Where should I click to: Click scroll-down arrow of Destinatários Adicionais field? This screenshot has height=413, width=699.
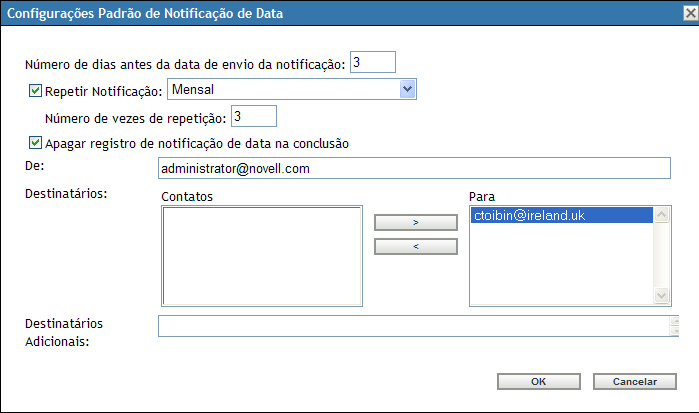pos(675,331)
